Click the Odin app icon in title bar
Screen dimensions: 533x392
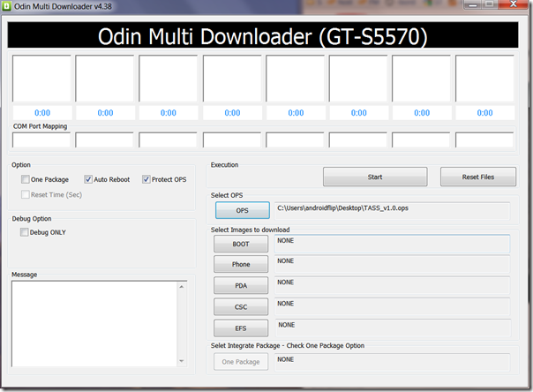pos(6,6)
